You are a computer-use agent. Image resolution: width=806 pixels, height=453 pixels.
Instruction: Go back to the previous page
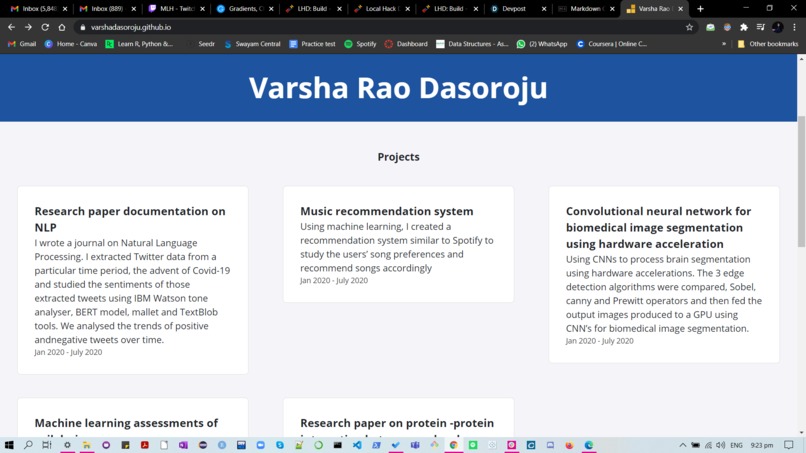pyautogui.click(x=11, y=27)
